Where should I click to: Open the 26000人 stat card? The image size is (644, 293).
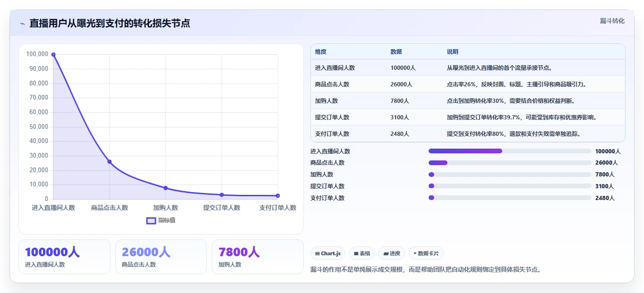tap(161, 257)
